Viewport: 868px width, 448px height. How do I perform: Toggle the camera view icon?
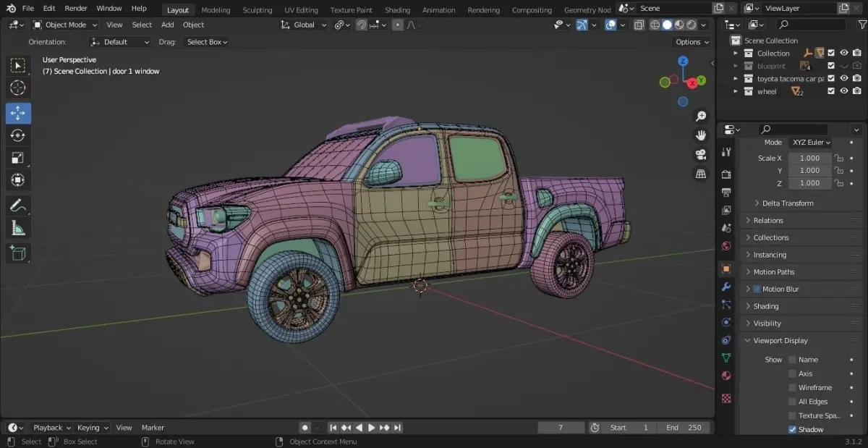(700, 155)
